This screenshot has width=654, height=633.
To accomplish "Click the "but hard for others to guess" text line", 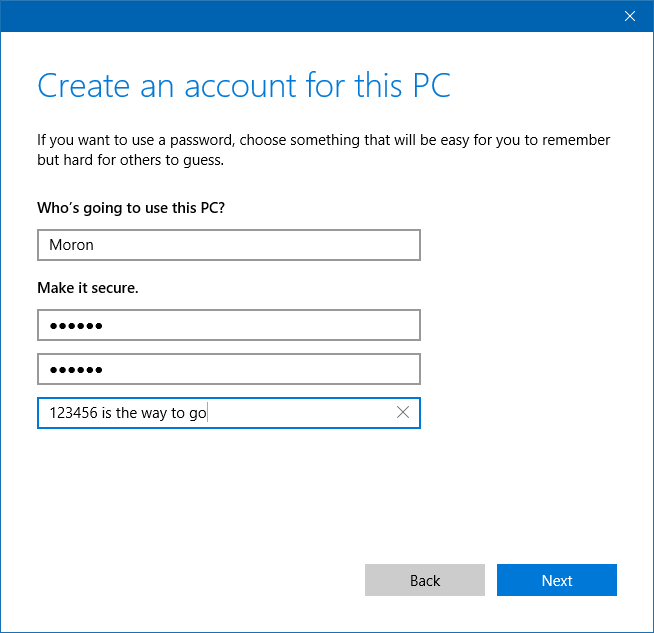I will pos(130,160).
